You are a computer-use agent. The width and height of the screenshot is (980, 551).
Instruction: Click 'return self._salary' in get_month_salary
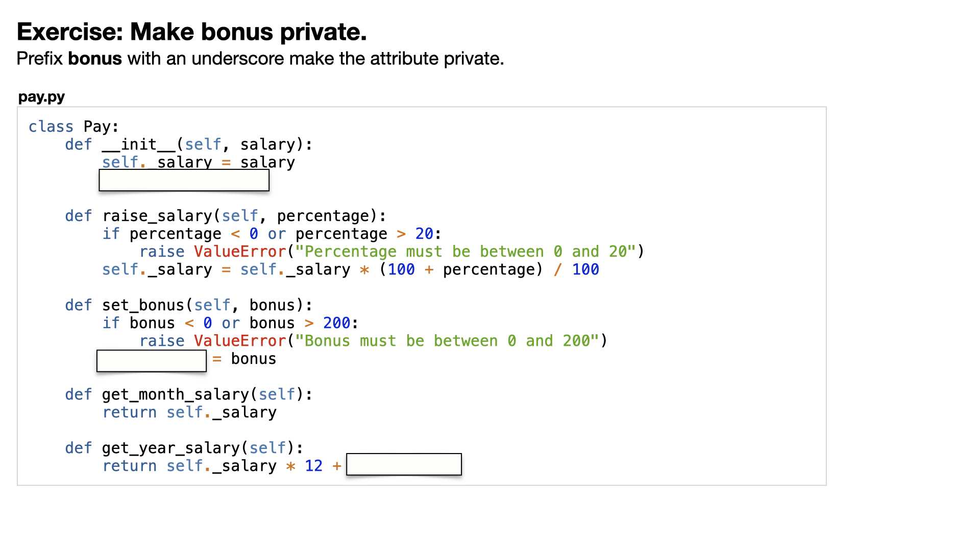189,412
